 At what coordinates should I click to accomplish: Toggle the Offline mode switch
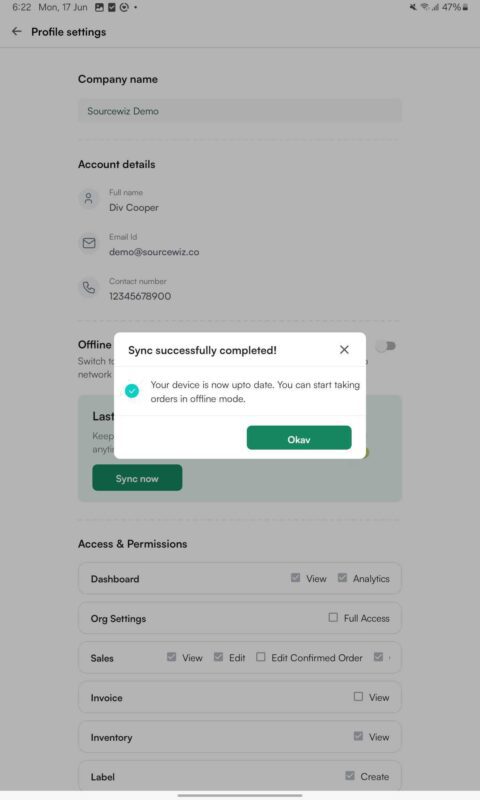click(x=386, y=346)
